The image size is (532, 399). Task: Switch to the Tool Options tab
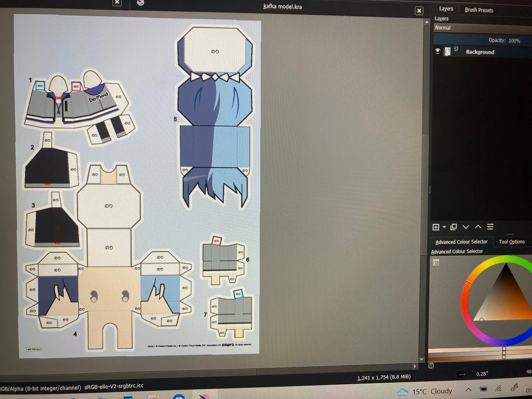[512, 241]
